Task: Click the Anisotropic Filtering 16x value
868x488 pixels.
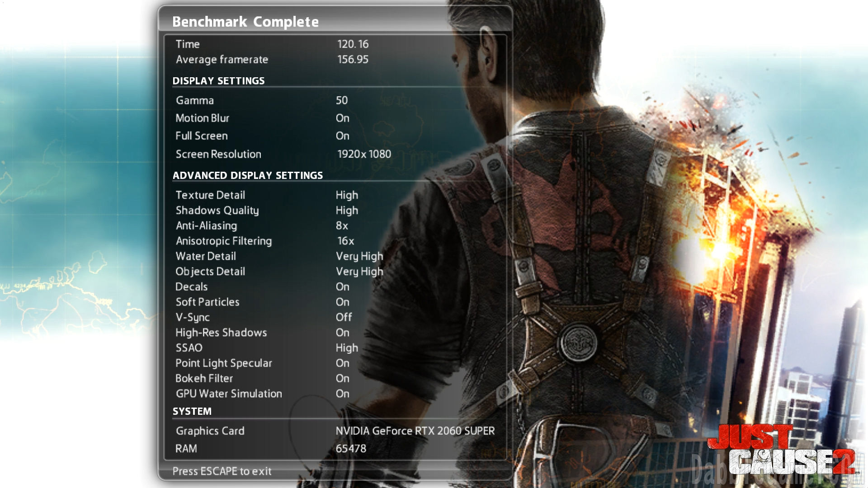Action: pos(345,241)
